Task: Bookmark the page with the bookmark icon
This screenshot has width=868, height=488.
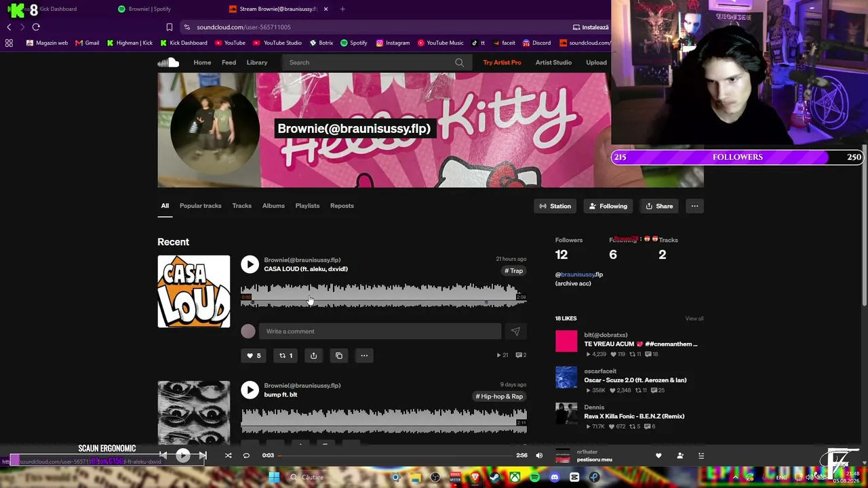Action: [x=170, y=27]
